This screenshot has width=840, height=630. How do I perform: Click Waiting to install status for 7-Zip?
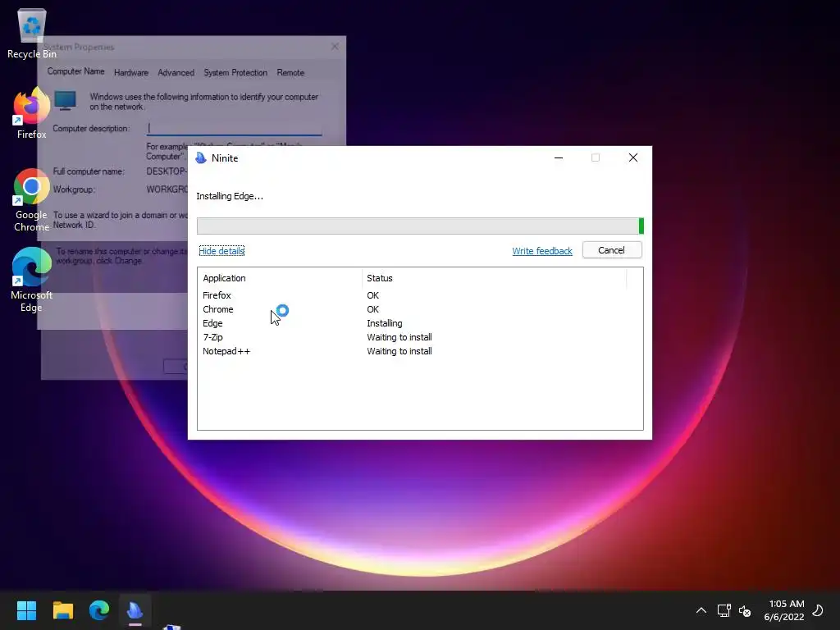399,337
